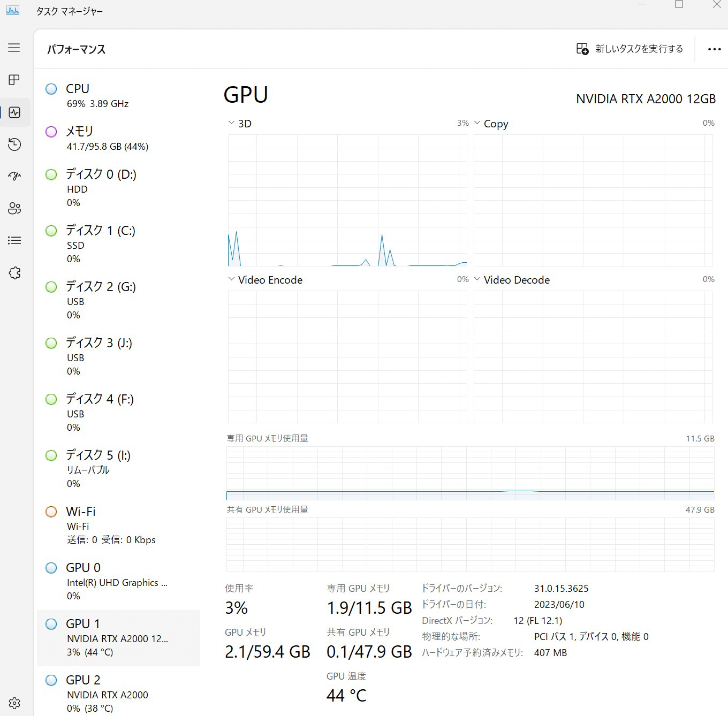
Task: Click the run new task icon
Action: [582, 49]
